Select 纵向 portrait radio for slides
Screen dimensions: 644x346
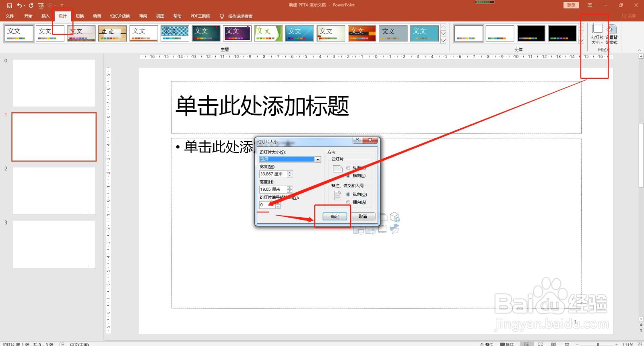[348, 168]
